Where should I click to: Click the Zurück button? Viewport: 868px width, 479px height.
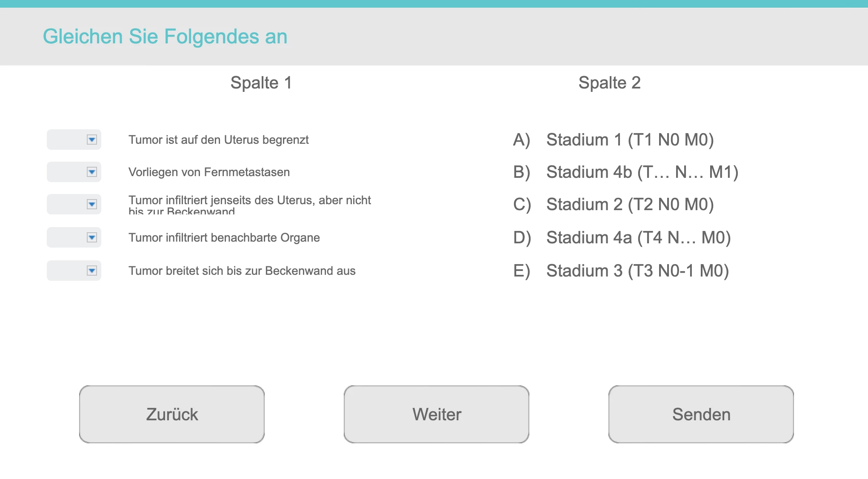point(172,414)
